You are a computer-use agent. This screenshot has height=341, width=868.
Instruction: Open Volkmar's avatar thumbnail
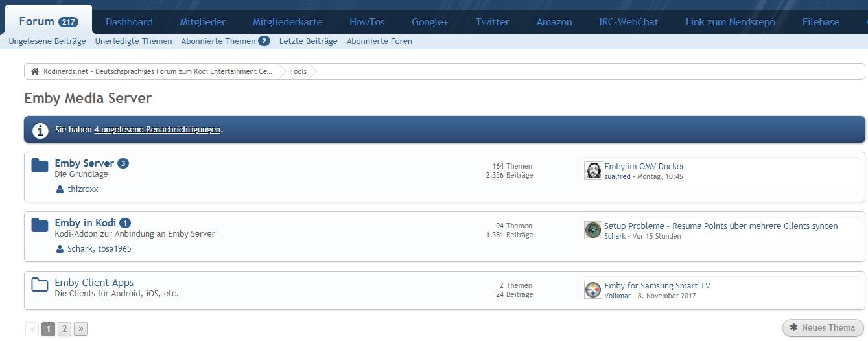593,290
